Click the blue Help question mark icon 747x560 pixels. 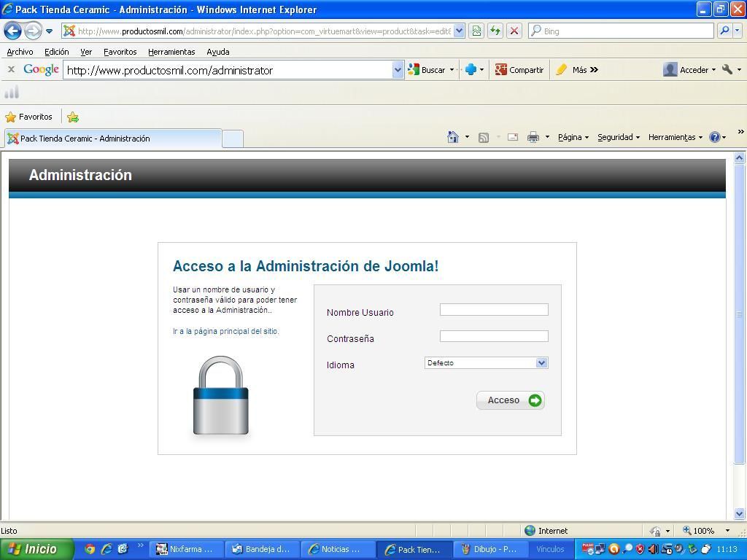coord(715,137)
